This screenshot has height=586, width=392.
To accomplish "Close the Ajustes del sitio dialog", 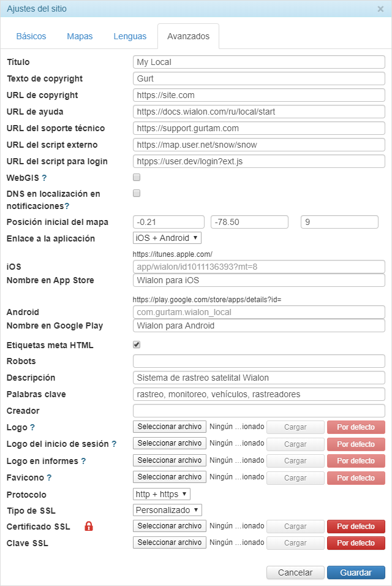I will pyautogui.click(x=380, y=9).
